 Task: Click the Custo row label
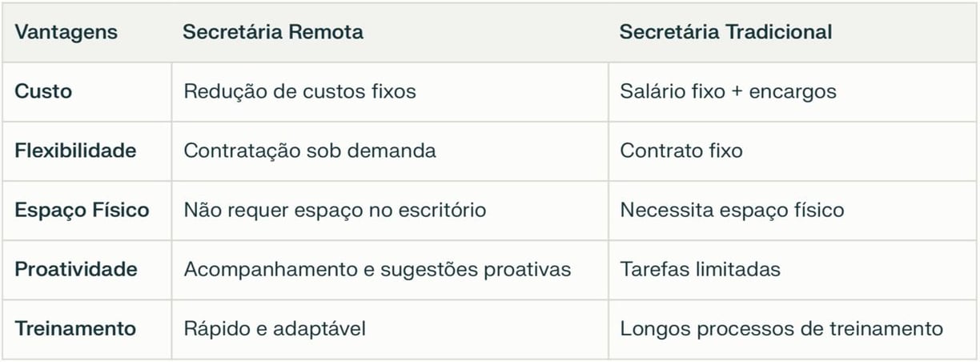click(43, 91)
